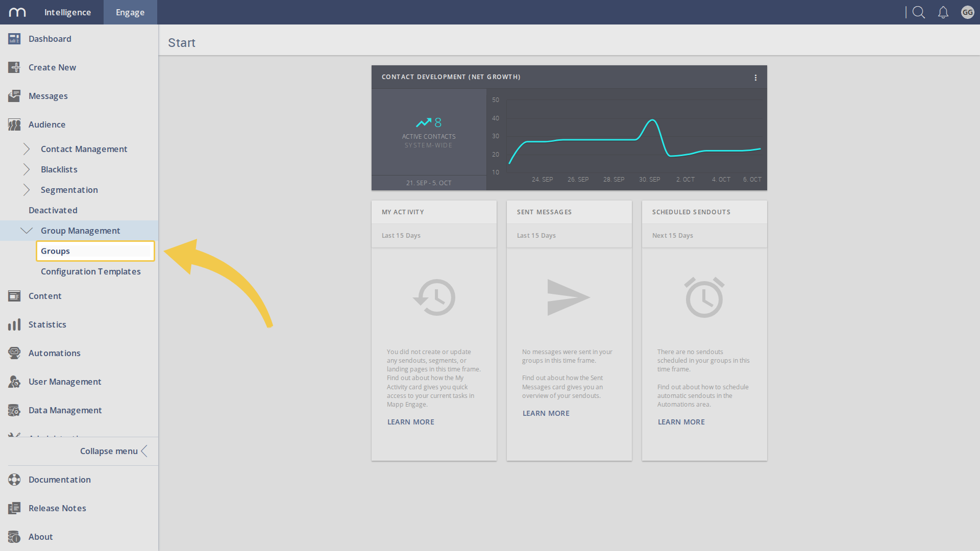Click the Start page heading

[x=182, y=43]
